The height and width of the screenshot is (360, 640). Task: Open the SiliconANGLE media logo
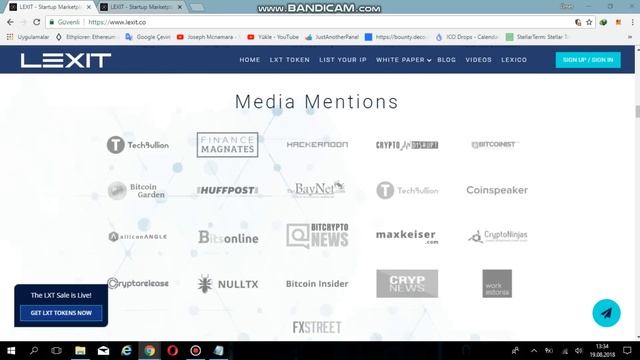[138, 236]
